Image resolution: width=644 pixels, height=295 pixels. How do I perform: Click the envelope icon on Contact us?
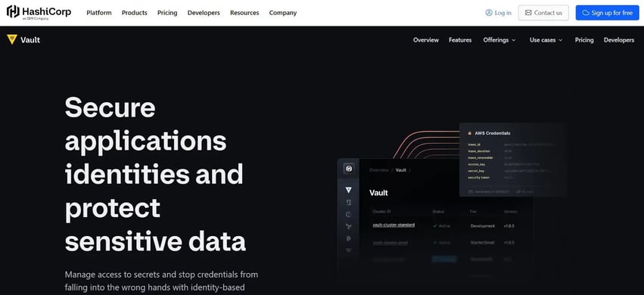click(x=528, y=13)
